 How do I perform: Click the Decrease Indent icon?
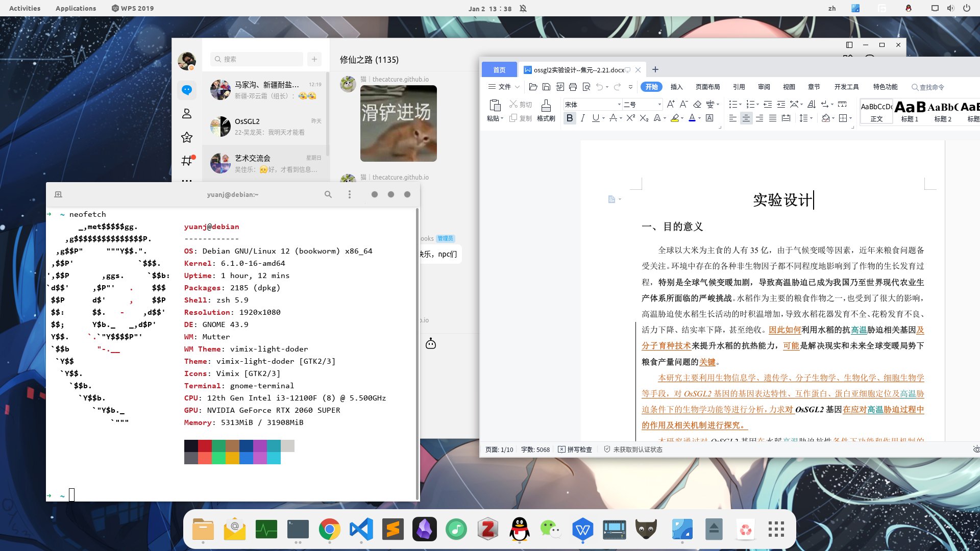(x=768, y=104)
